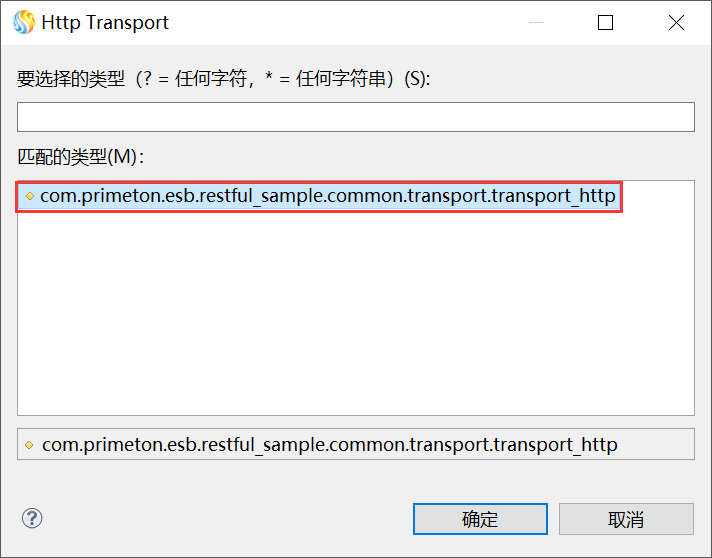Click the "匹配的类型(M)" label

tap(80, 157)
